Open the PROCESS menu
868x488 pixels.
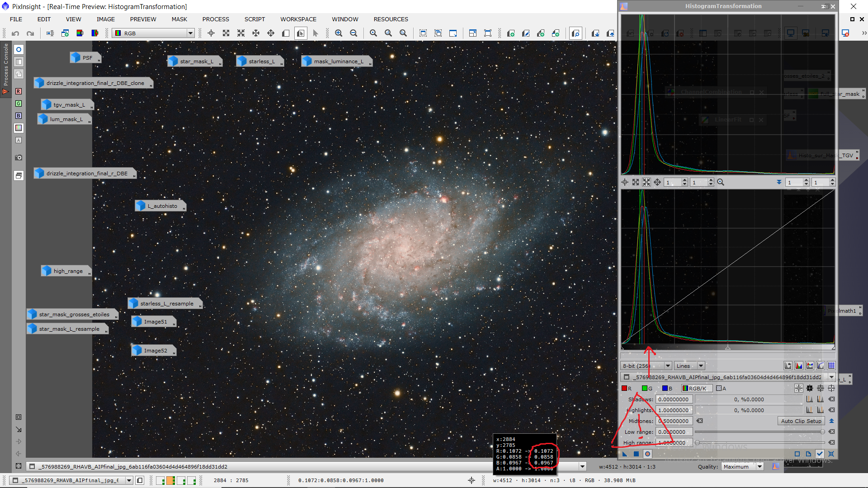216,19
